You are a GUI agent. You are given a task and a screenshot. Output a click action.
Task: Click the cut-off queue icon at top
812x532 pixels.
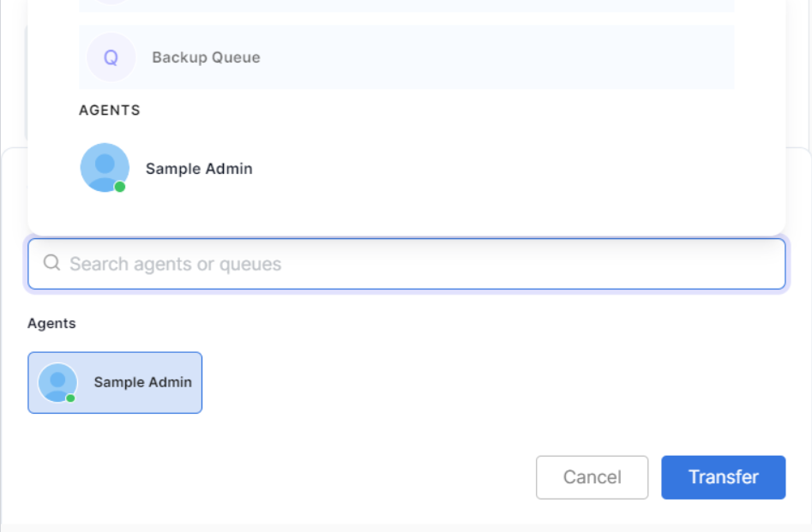click(111, 3)
